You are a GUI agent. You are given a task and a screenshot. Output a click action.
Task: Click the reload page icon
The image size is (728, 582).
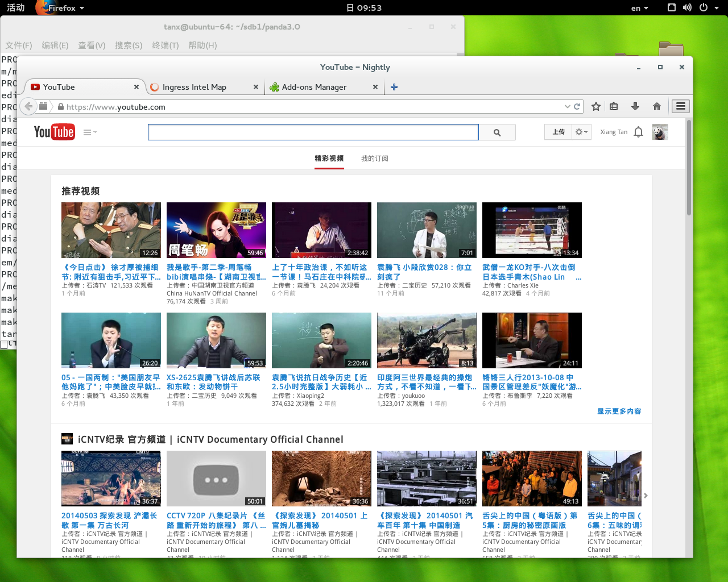pos(577,106)
